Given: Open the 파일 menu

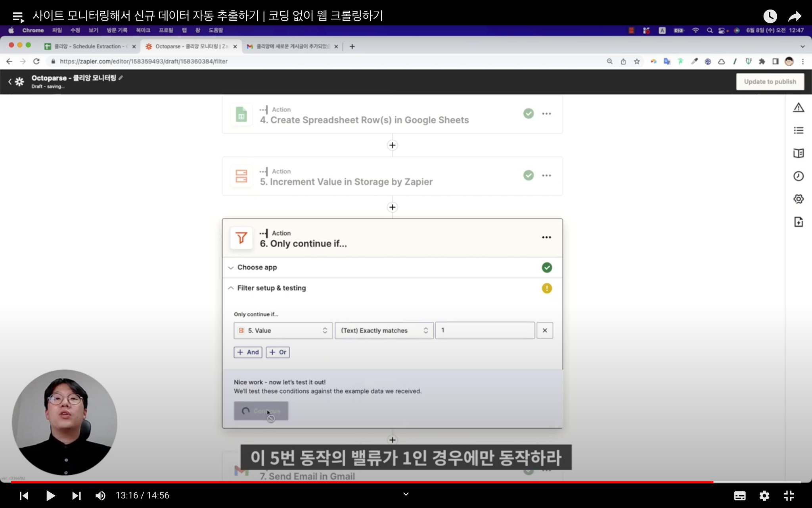Looking at the screenshot, I should [57, 30].
